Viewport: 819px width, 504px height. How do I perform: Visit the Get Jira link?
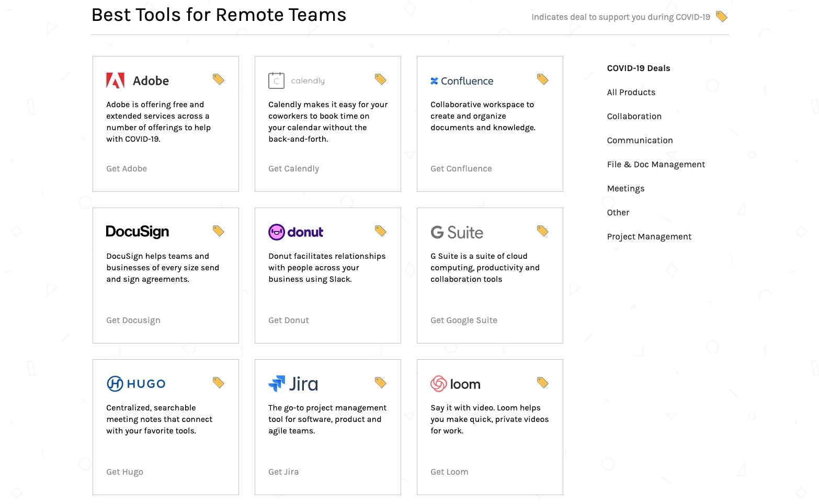[x=283, y=472]
